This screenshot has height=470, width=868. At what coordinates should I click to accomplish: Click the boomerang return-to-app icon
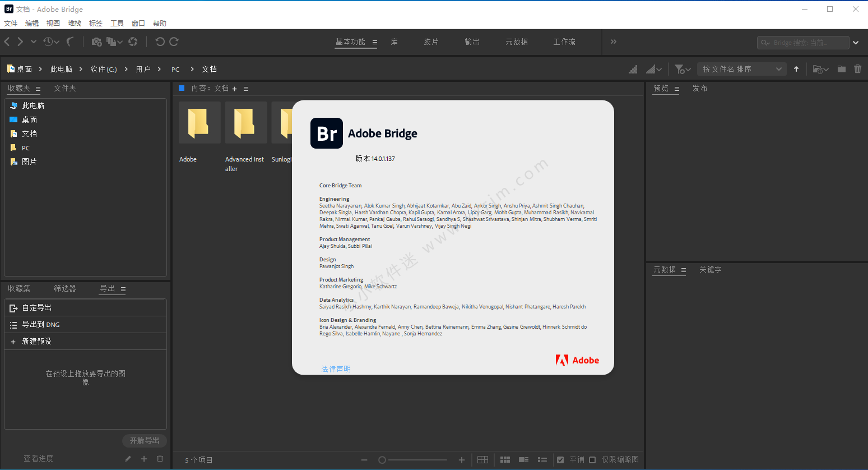pyautogui.click(x=70, y=42)
